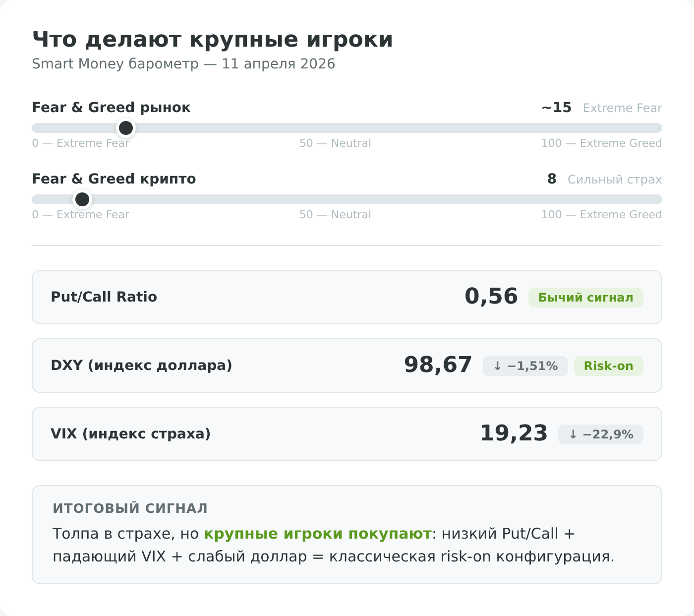
Task: Select the Smart Money барометр subtitle
Action: (183, 64)
